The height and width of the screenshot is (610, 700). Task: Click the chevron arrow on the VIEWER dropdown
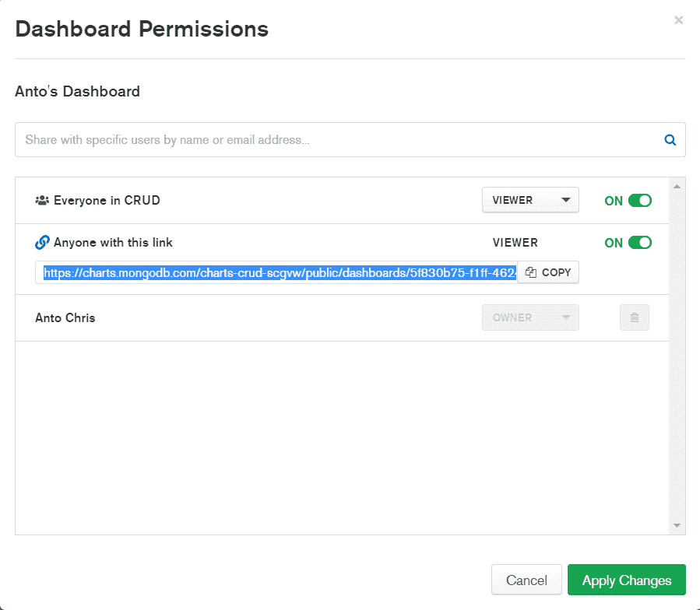pyautogui.click(x=566, y=200)
